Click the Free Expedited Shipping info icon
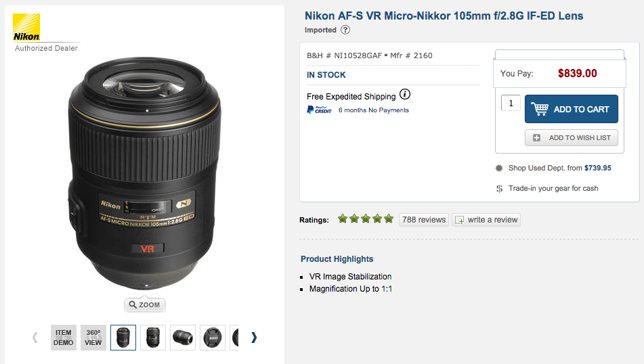The image size is (644, 364). 405,95
